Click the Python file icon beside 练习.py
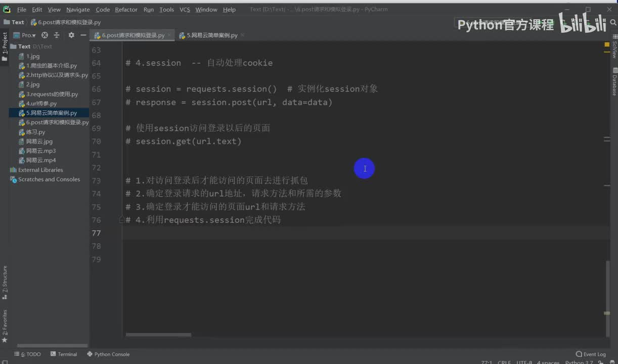The width and height of the screenshot is (618, 364). pos(22,132)
